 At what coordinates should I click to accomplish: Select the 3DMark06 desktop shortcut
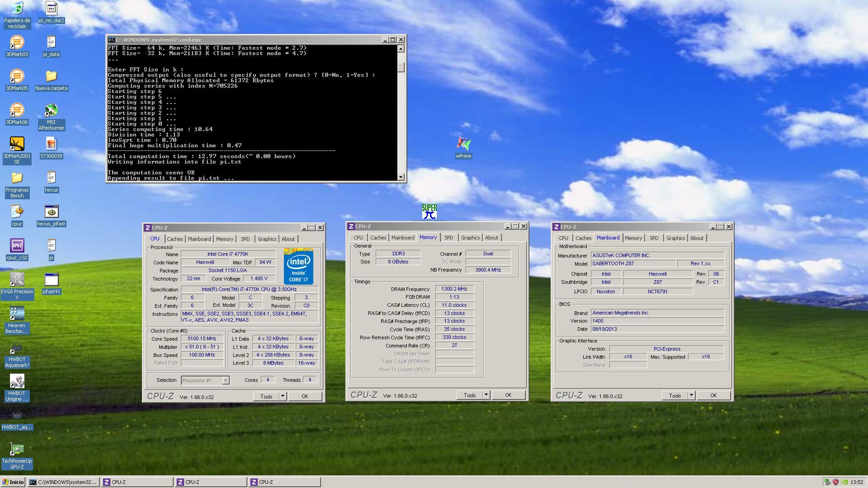(x=17, y=114)
